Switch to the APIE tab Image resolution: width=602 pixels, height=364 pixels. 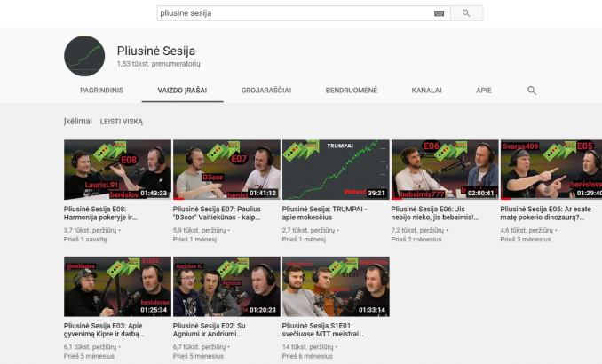pyautogui.click(x=484, y=91)
